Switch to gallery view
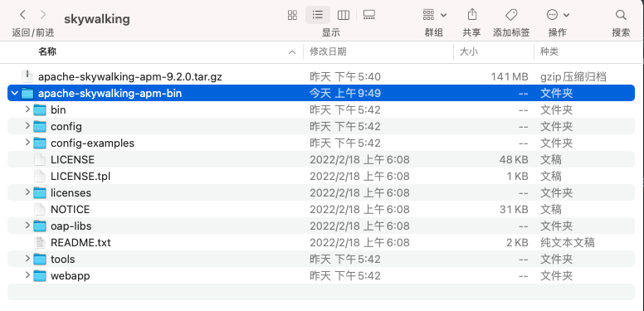The image size is (644, 311). point(368,15)
